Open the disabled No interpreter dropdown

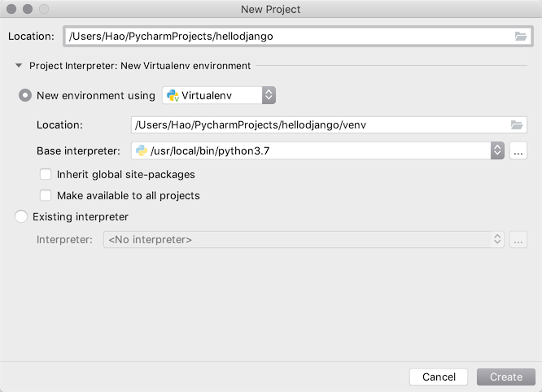coord(304,240)
